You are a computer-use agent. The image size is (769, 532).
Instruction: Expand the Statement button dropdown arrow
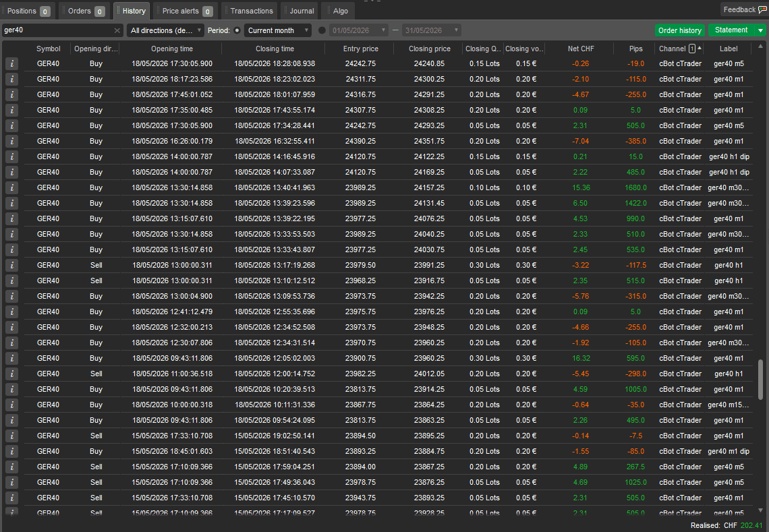pyautogui.click(x=761, y=30)
